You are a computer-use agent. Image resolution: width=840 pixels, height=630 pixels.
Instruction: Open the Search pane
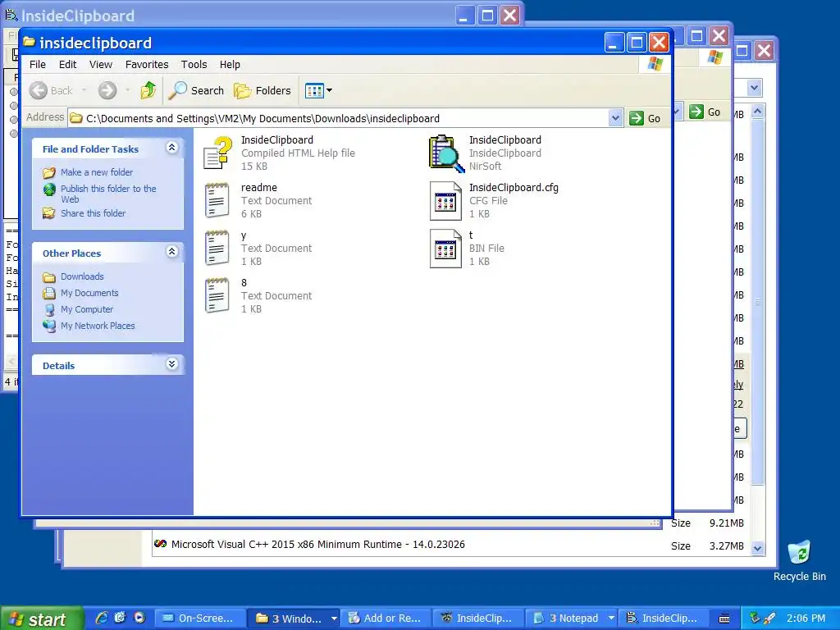(x=197, y=90)
